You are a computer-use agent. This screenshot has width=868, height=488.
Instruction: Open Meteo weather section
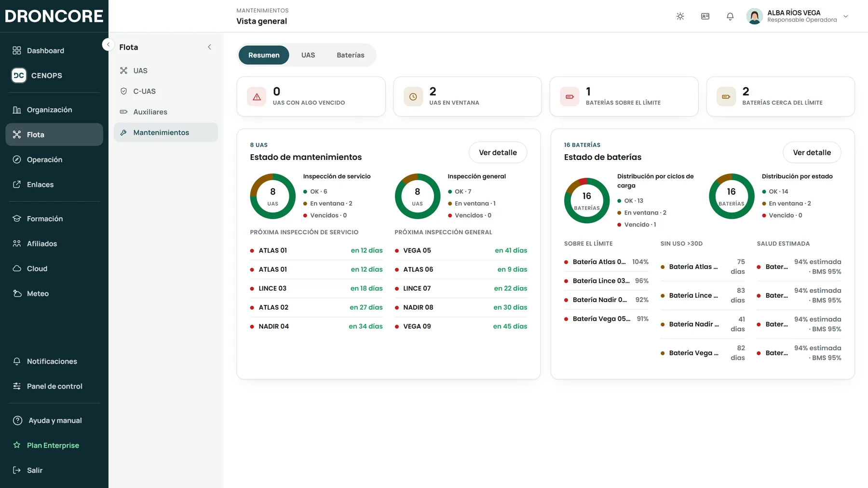54,293
